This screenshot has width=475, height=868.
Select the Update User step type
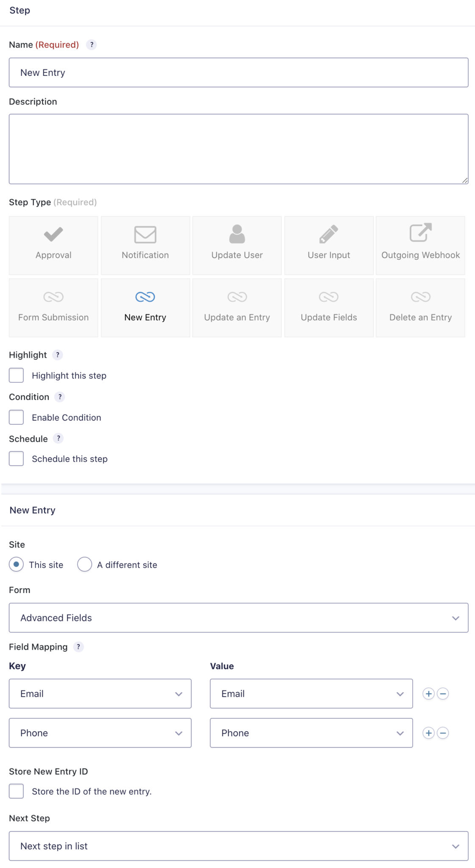pyautogui.click(x=236, y=245)
